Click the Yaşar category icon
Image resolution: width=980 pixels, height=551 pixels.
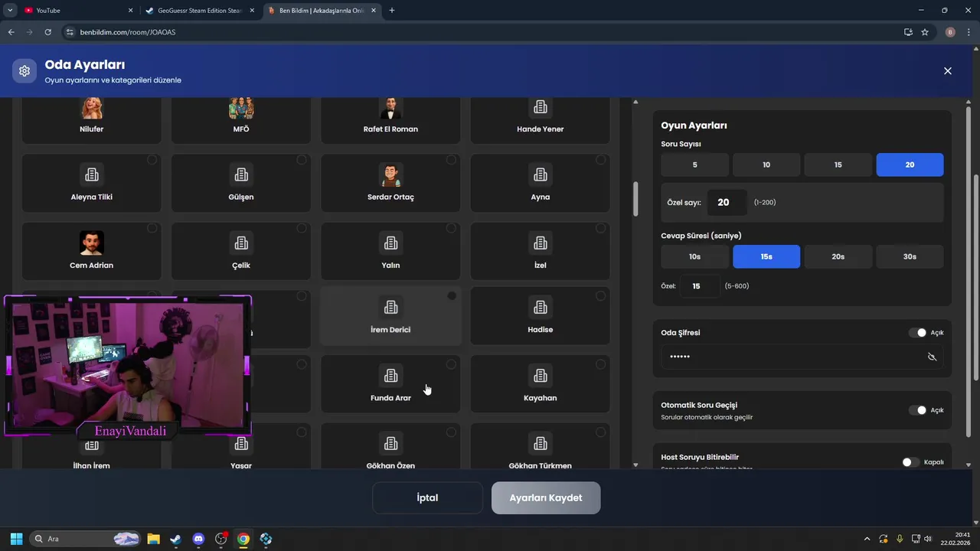(x=241, y=444)
